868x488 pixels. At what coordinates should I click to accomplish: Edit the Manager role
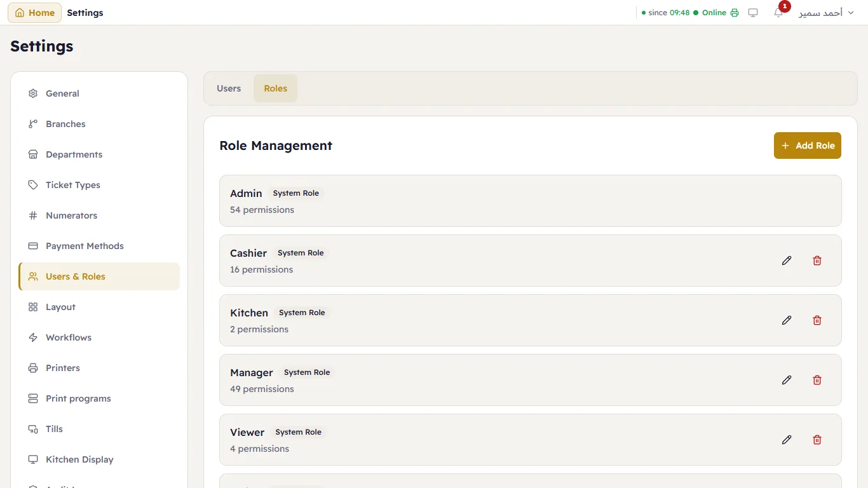[787, 380]
